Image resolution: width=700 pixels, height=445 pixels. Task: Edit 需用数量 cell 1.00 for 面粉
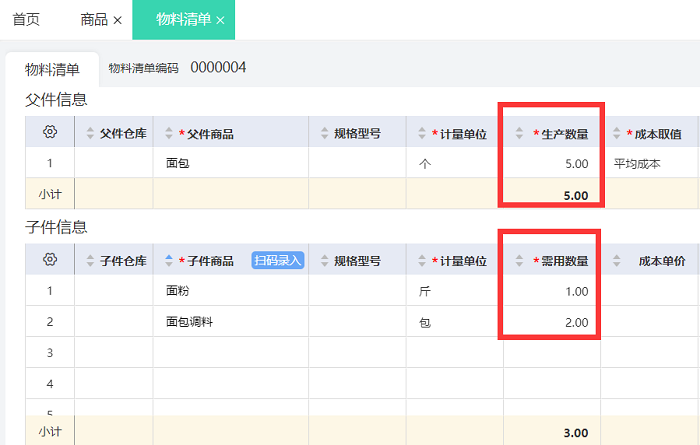552,291
